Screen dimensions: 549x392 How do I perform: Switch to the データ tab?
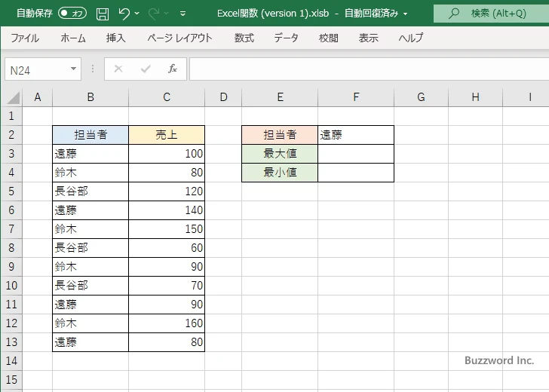click(x=286, y=38)
